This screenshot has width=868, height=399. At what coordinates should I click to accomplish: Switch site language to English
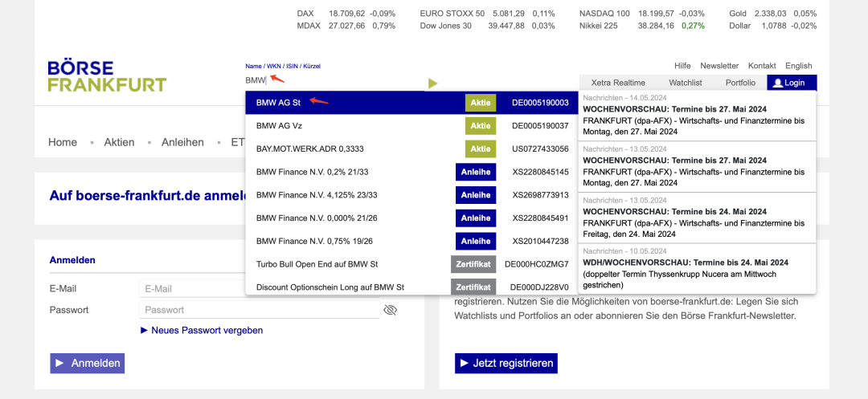point(798,66)
